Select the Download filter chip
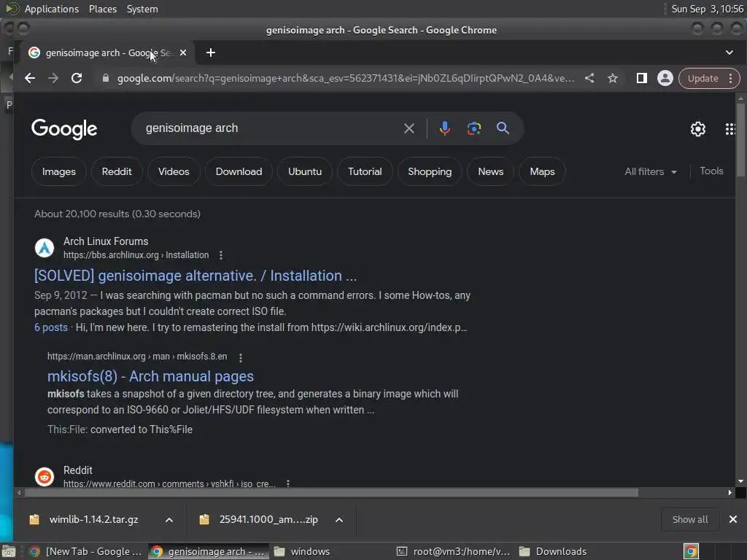The height and width of the screenshot is (560, 747). pyautogui.click(x=239, y=171)
